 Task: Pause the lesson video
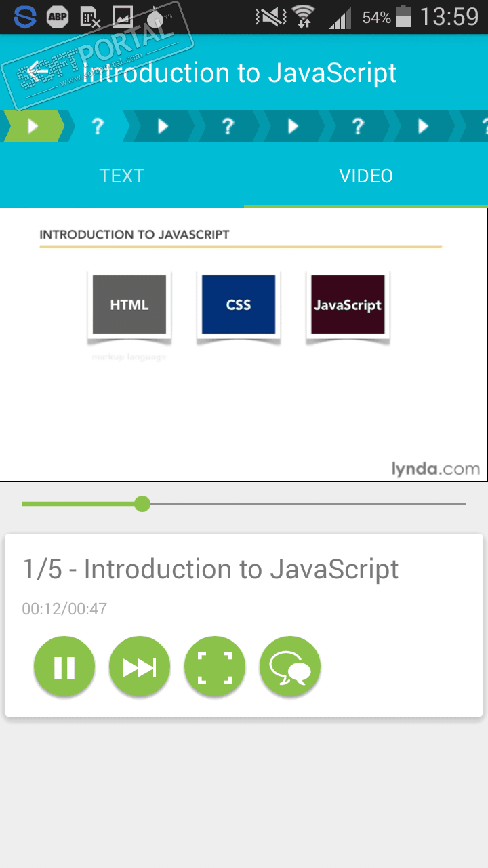pyautogui.click(x=64, y=668)
